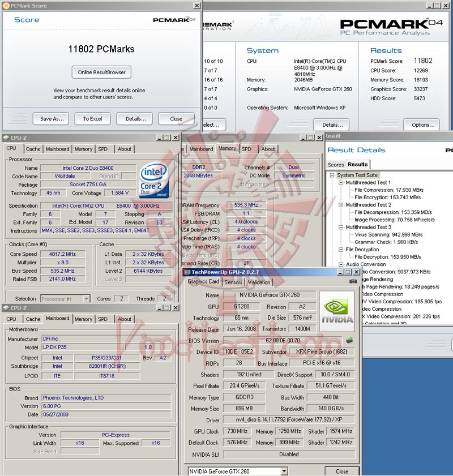The image size is (453, 476).
Task: Select Virus Scanning: 942.998 MB/s result
Action: coord(388,235)
